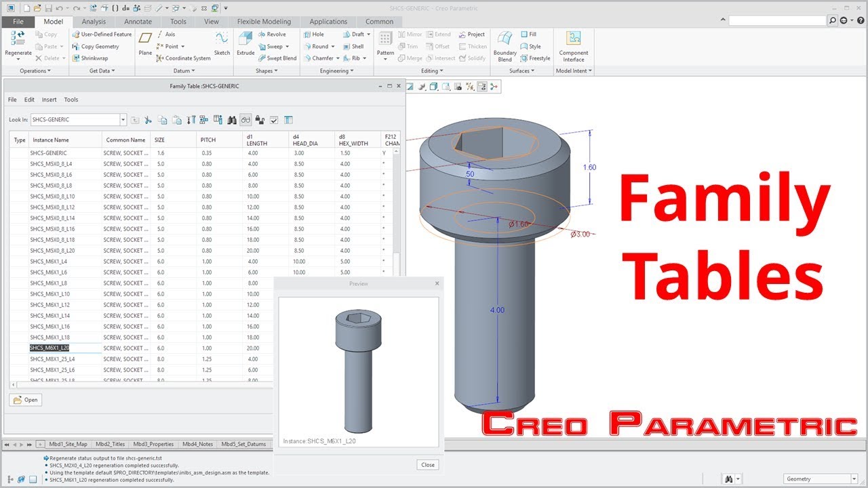The width and height of the screenshot is (868, 488).
Task: Click the Open button in Family Table
Action: coord(25,400)
